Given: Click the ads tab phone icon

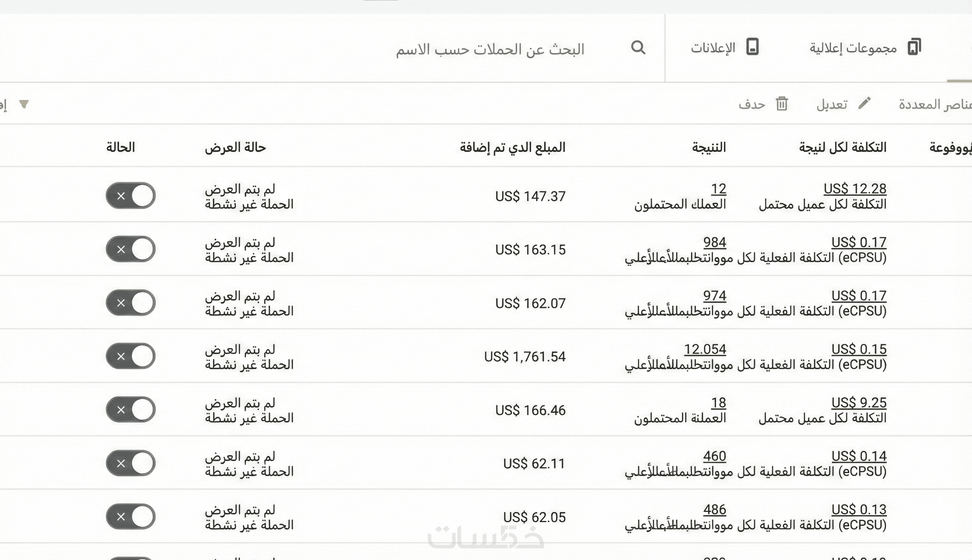Looking at the screenshot, I should [x=752, y=47].
